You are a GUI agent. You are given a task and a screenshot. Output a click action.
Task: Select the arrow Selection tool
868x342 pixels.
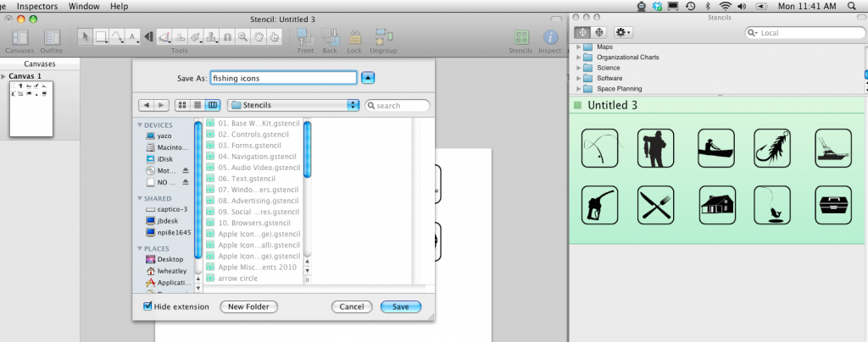pyautogui.click(x=86, y=37)
